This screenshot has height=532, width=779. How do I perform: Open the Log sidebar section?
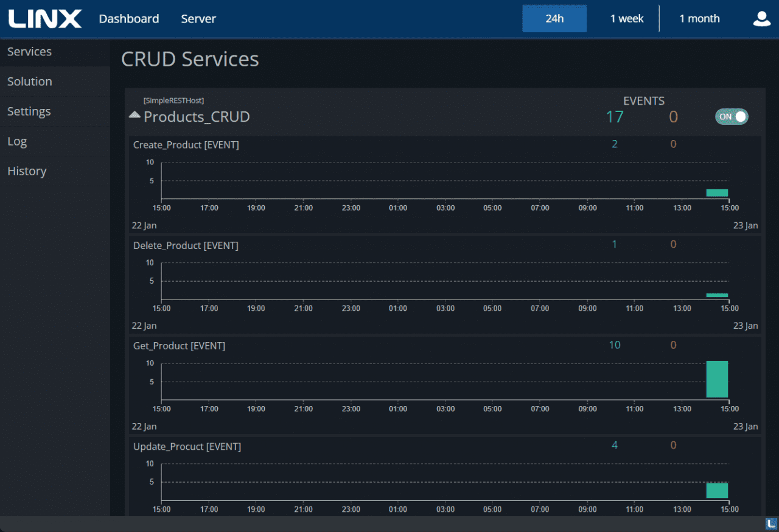point(16,141)
